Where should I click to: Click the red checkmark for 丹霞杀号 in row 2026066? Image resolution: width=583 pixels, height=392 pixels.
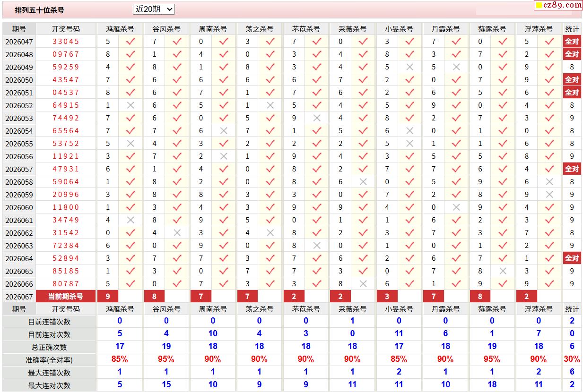pos(456,284)
